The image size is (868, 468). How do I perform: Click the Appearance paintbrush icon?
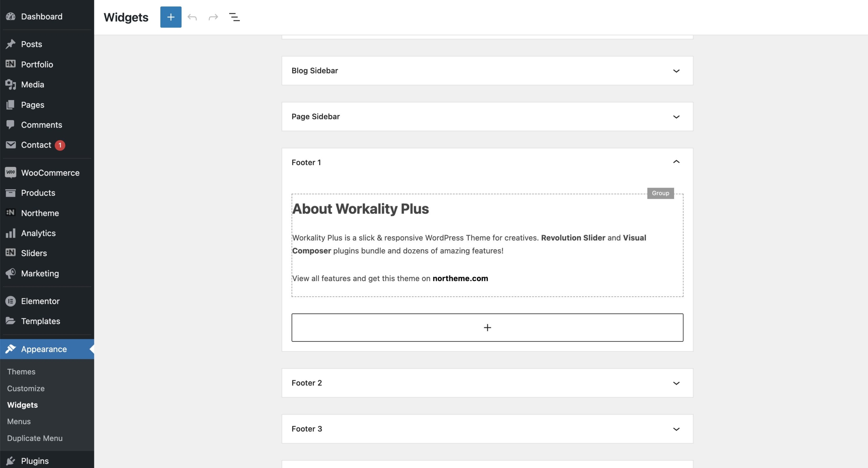[x=11, y=349]
